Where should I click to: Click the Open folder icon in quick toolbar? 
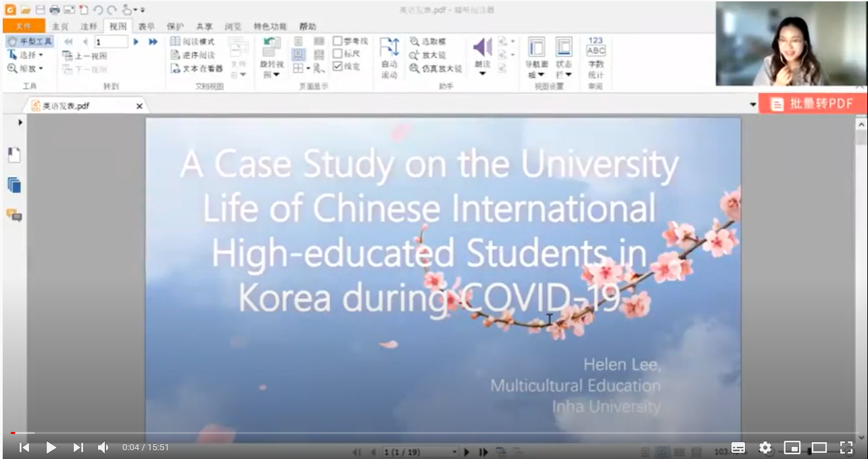click(26, 9)
